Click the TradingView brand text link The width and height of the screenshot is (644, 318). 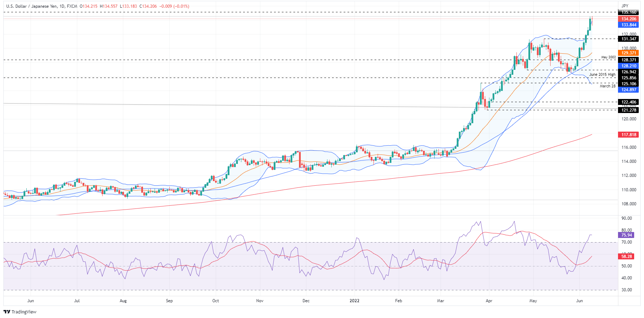(x=24, y=312)
